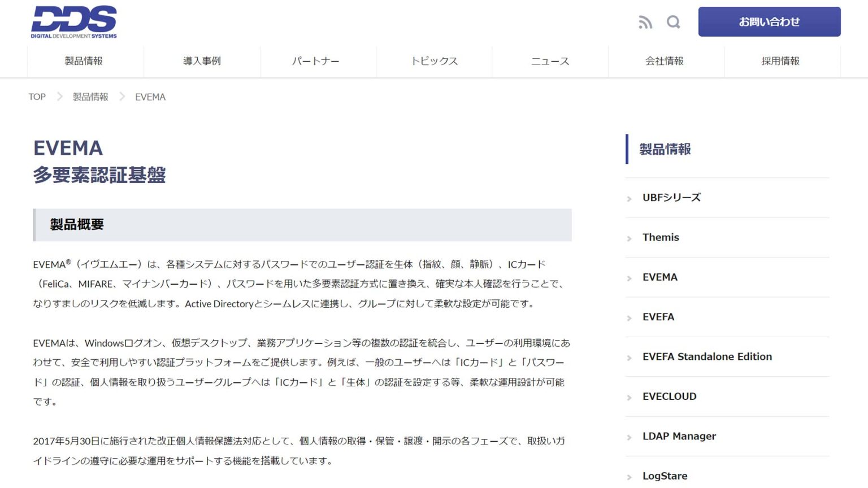The height and width of the screenshot is (488, 868).
Task: Open the パートナー navigation item
Action: [318, 61]
